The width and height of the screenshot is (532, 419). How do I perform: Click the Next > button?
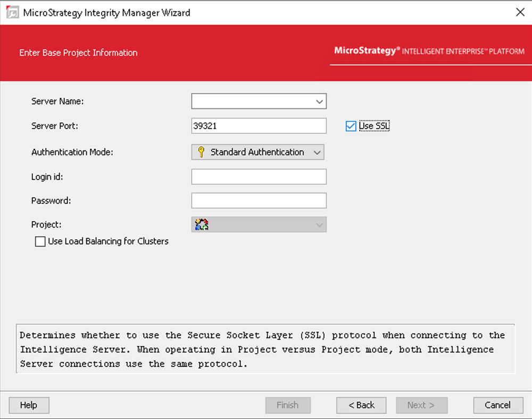[x=421, y=405]
